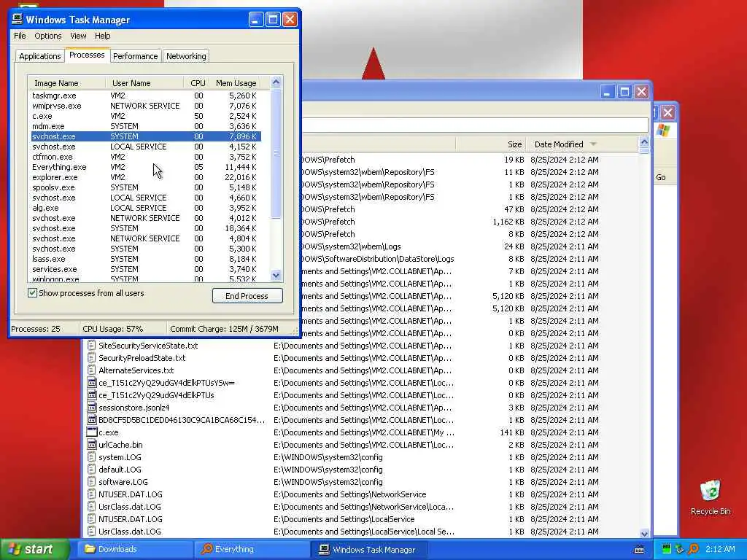This screenshot has width=747, height=560.
Task: Select the services.exe process row
Action: coord(145,269)
